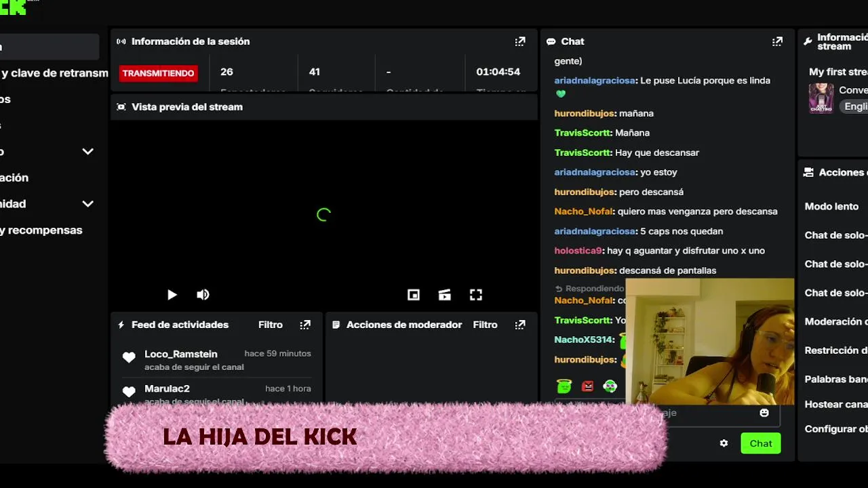Pop out the Feed de actividades panel

point(305,325)
